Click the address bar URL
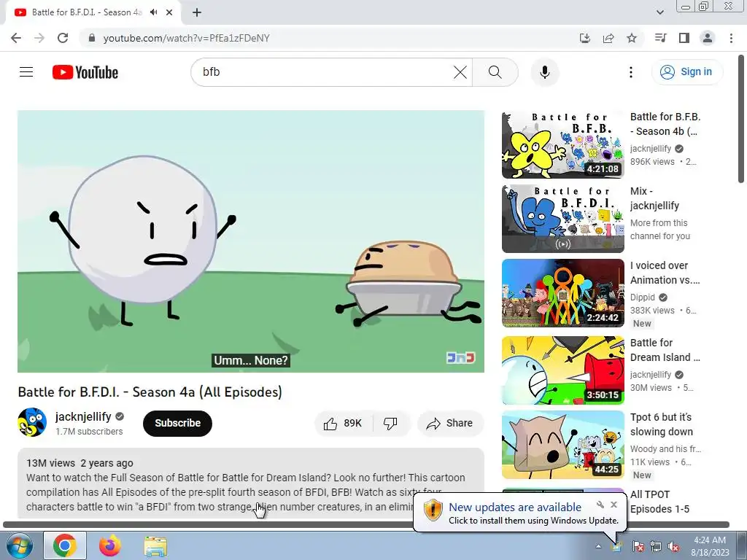Image resolution: width=747 pixels, height=560 pixels. [186, 38]
